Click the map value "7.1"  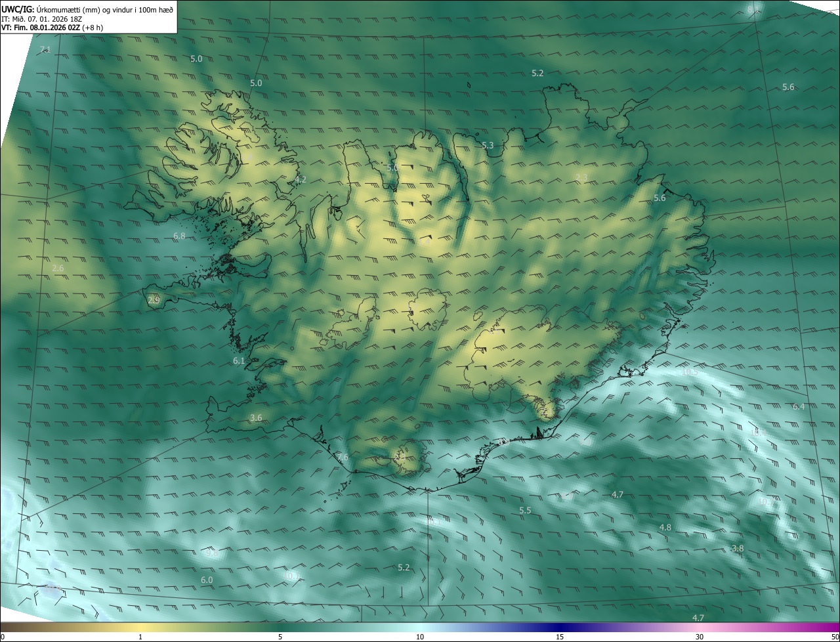click(x=45, y=50)
